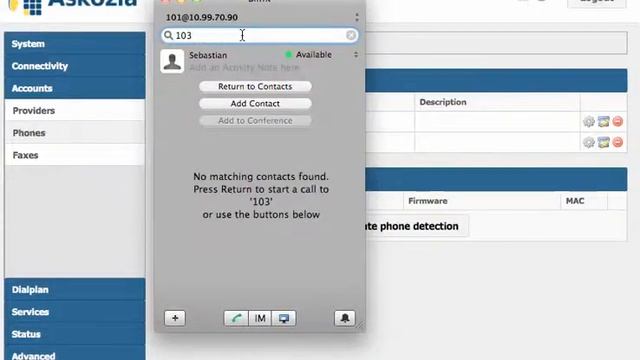Open the second account row's notes icon
This screenshot has width=640, height=360.
point(604,142)
